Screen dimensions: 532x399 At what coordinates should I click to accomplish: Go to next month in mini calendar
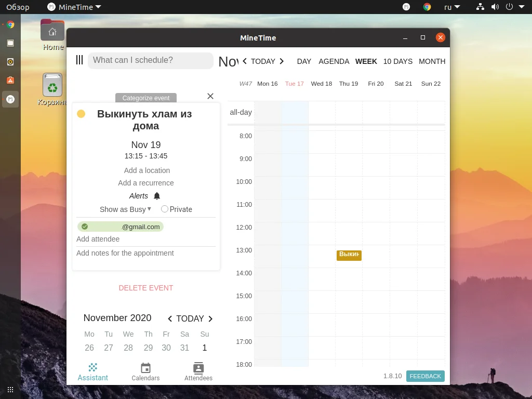210,318
